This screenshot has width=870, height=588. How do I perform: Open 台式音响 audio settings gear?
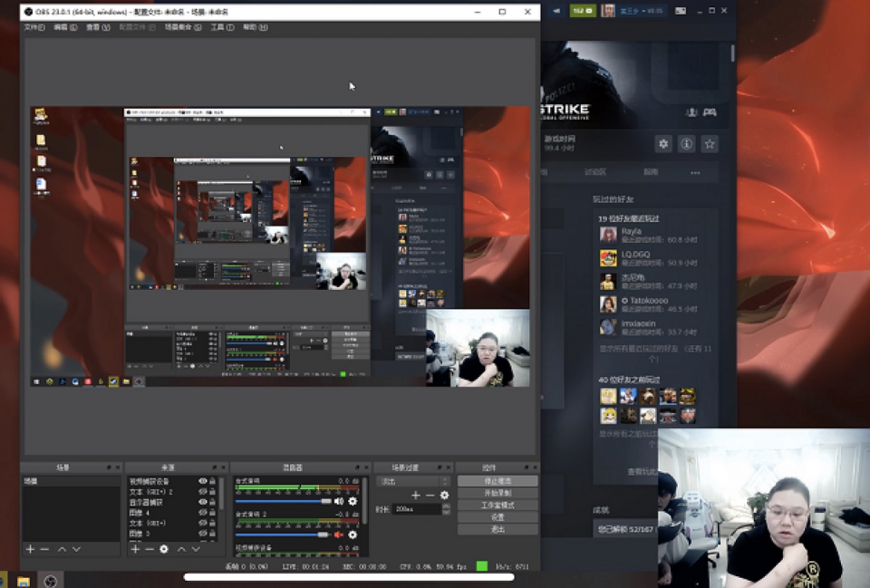click(x=353, y=501)
